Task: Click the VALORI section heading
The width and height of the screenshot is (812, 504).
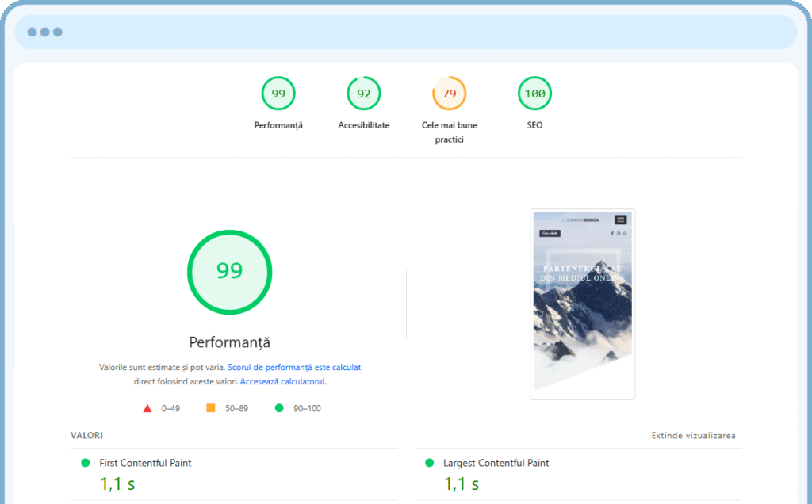Action: click(x=87, y=436)
